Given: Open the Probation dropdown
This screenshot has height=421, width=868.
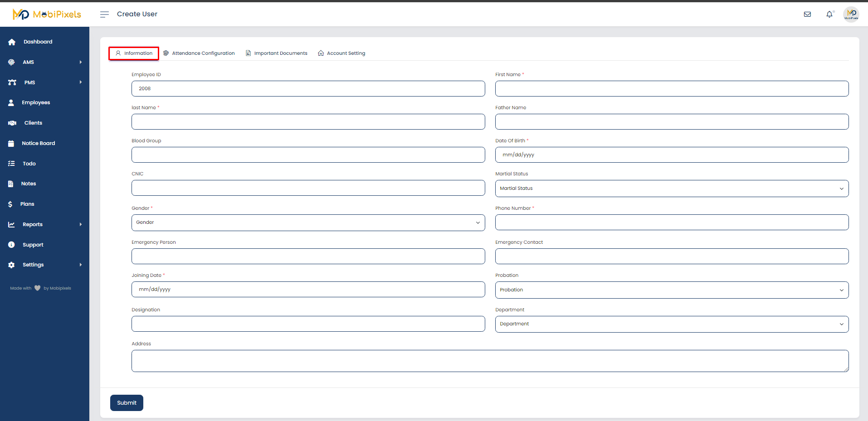Looking at the screenshot, I should 672,290.
